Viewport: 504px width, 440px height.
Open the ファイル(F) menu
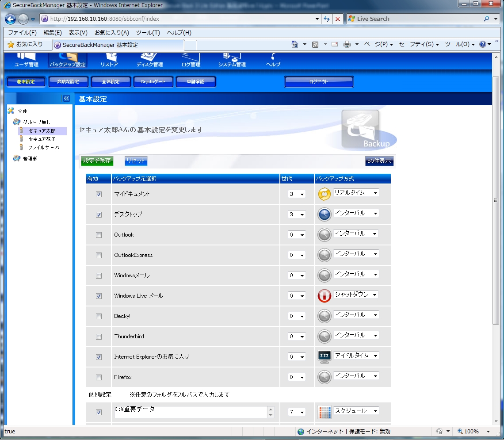point(22,32)
